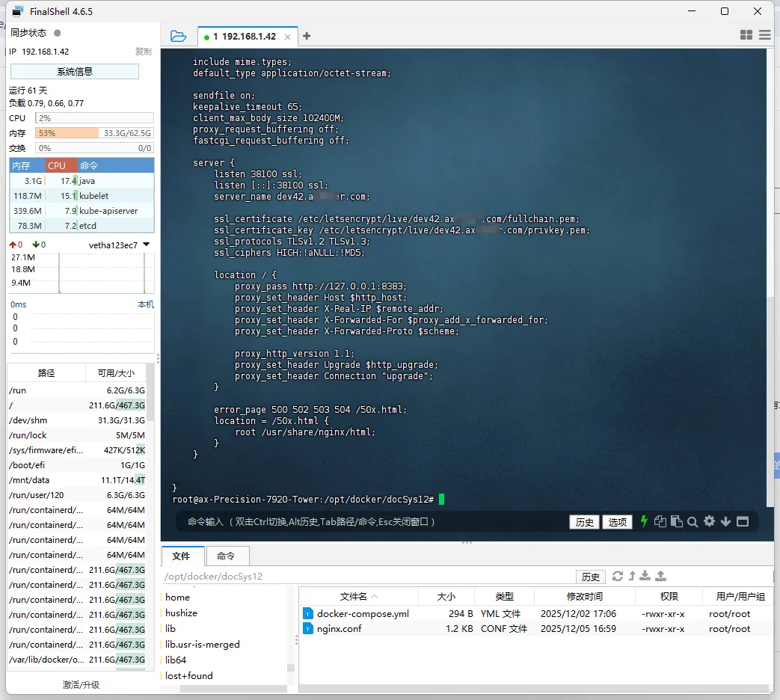Close the 192.168.1.42 session tab
Image resolution: width=780 pixels, height=700 pixels.
(x=287, y=37)
